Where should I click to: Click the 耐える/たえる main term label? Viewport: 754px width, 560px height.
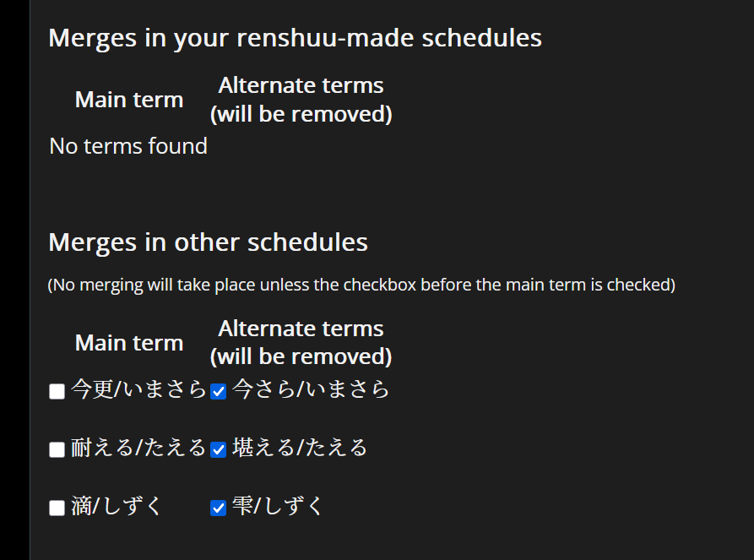(138, 448)
